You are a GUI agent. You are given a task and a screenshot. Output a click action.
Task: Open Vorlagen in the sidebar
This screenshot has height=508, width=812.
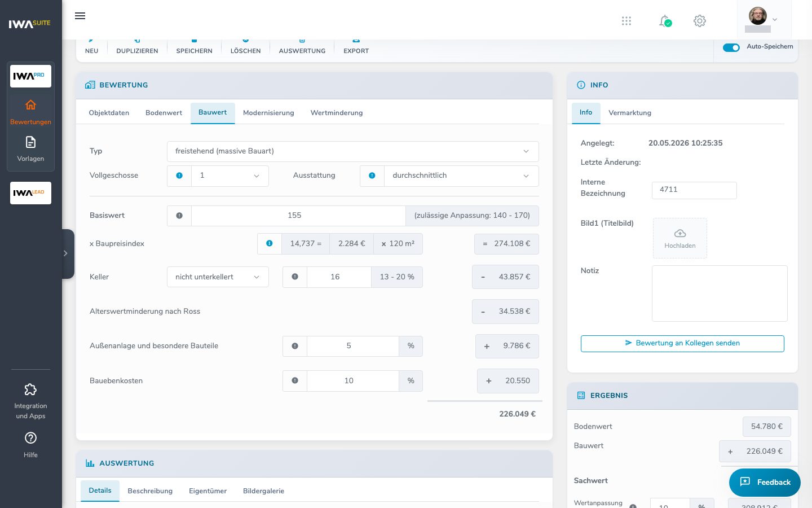tap(30, 149)
